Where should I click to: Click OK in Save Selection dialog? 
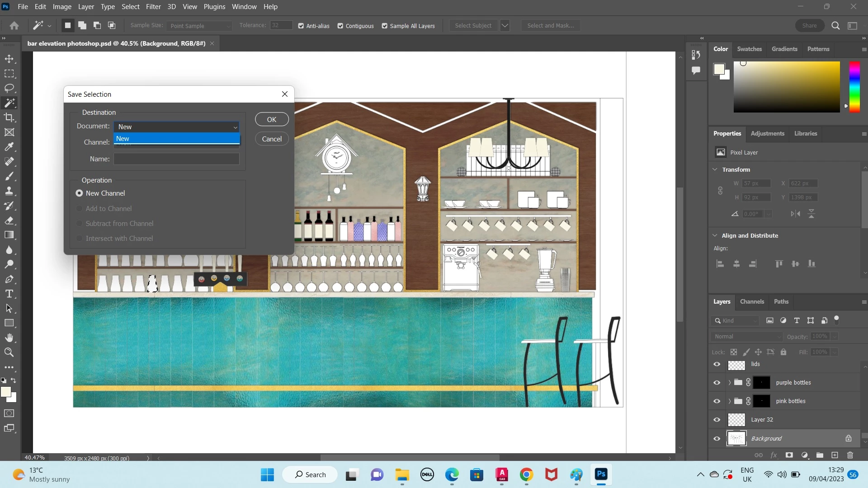(272, 119)
